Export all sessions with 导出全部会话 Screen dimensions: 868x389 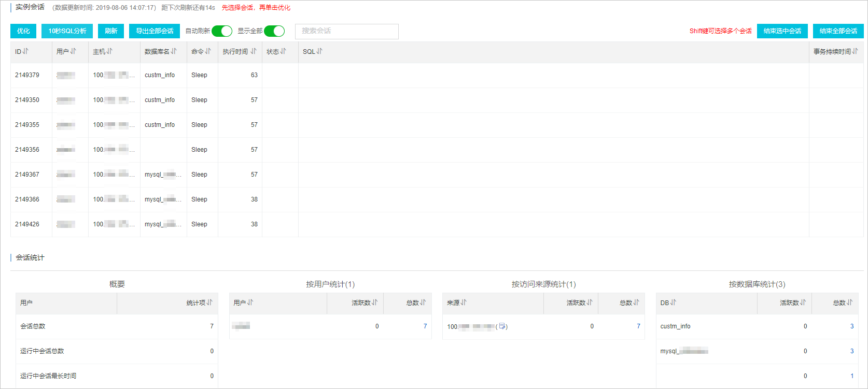(155, 31)
